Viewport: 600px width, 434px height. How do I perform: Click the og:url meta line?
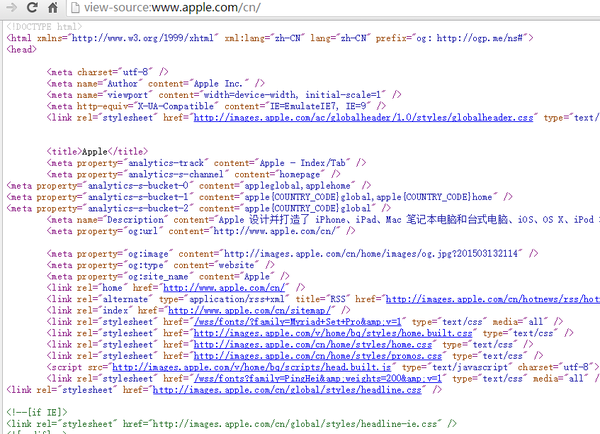[x=201, y=231]
